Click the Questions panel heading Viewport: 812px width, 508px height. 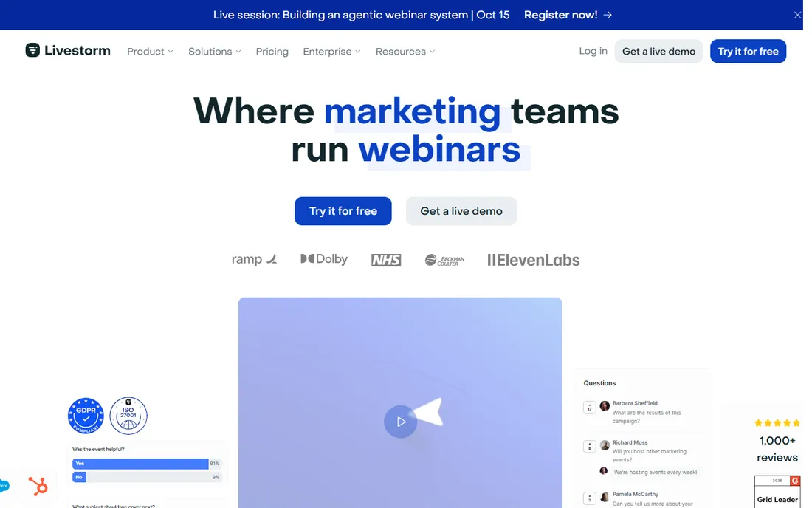(x=599, y=383)
